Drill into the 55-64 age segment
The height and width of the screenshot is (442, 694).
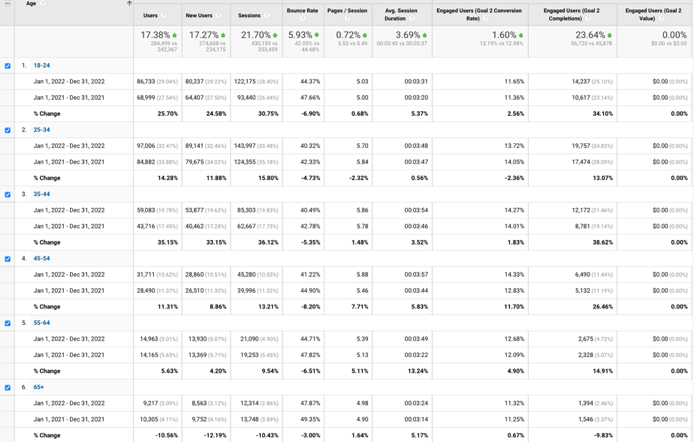coord(41,323)
